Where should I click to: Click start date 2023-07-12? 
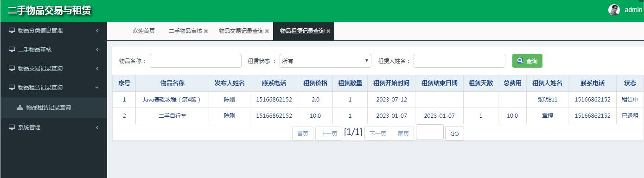(x=391, y=100)
